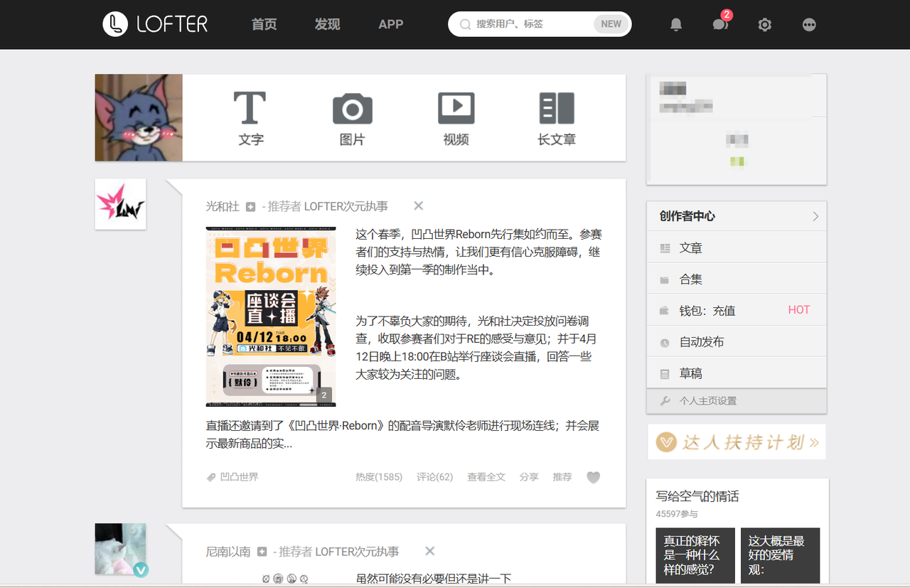Go to 首页 home tab
Viewport: 910px width, 588px height.
[x=264, y=24]
